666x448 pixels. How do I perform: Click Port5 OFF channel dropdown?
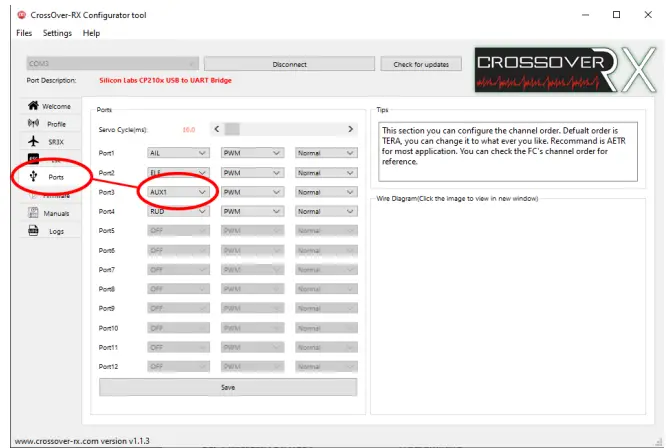[x=178, y=231]
